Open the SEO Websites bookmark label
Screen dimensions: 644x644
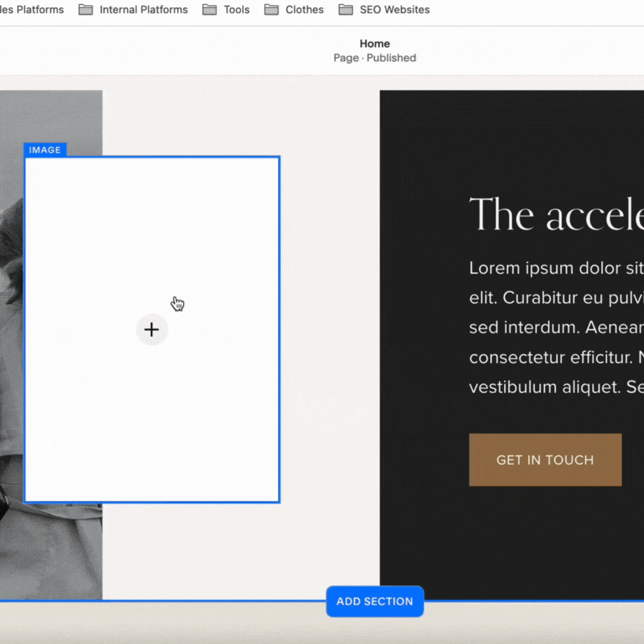(x=395, y=10)
